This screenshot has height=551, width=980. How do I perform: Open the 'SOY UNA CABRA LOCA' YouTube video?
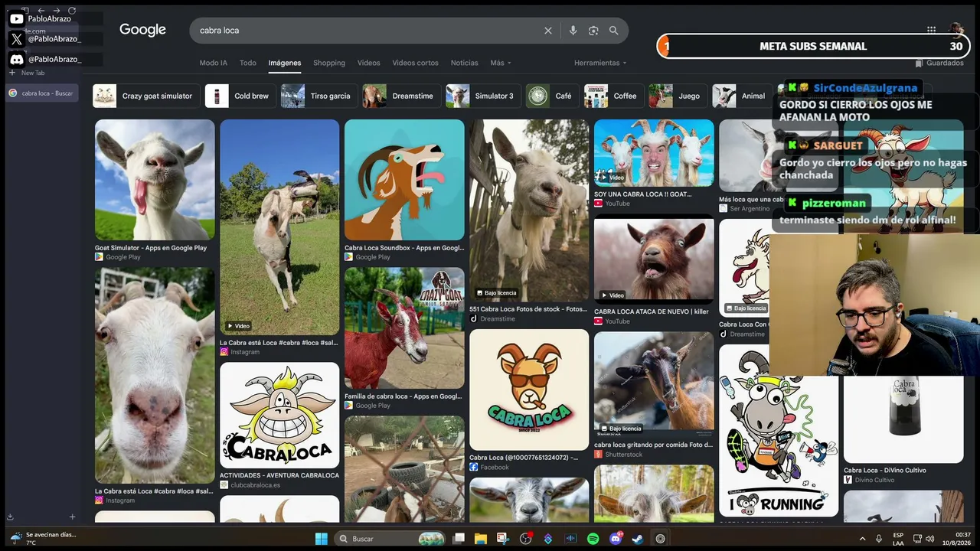[x=654, y=153]
